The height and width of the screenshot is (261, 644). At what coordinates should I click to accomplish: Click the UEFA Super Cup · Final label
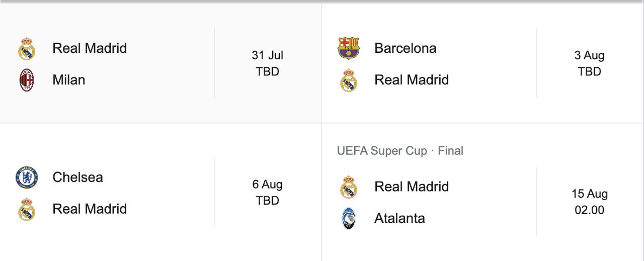[x=400, y=151]
